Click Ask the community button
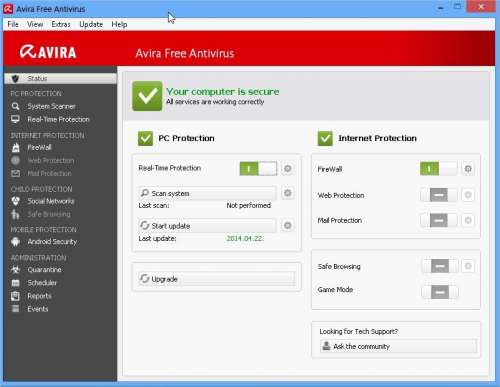Viewport: 500px width, 387px height. pos(398,346)
